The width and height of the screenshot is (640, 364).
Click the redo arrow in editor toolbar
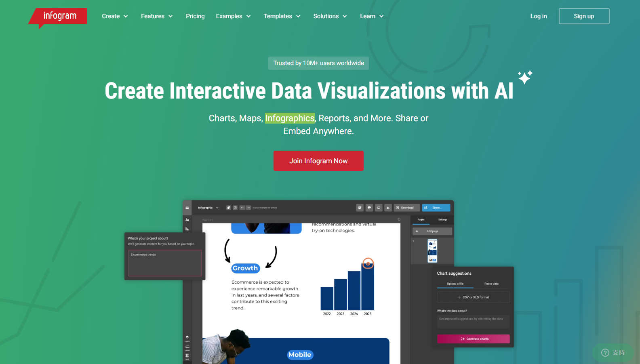coord(248,208)
